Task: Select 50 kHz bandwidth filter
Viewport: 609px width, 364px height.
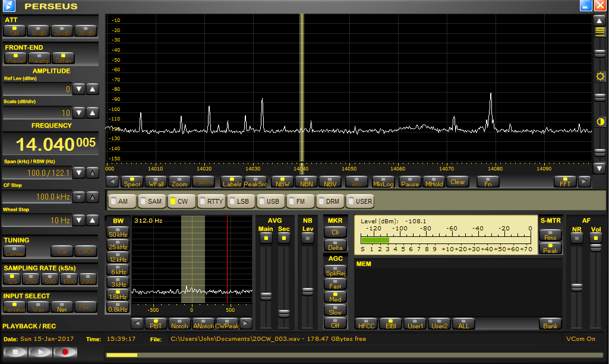Action: (118, 232)
